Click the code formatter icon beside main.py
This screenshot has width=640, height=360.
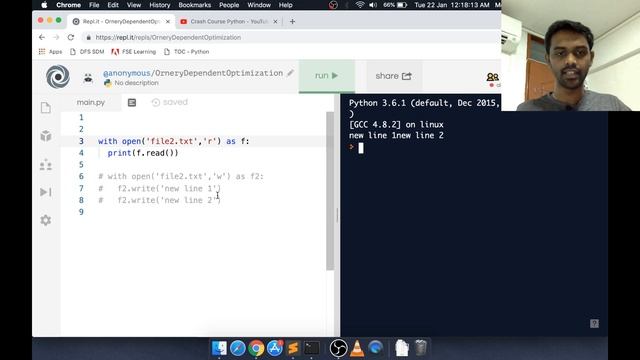(x=132, y=102)
